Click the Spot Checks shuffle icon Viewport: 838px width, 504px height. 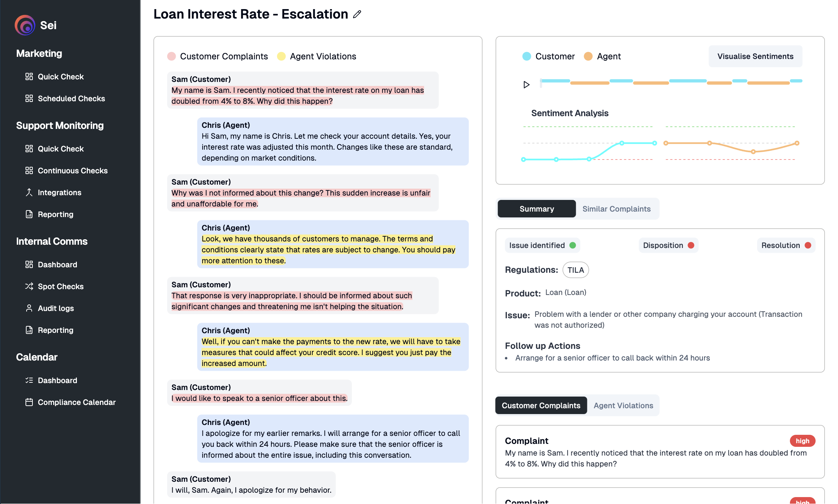[29, 286]
